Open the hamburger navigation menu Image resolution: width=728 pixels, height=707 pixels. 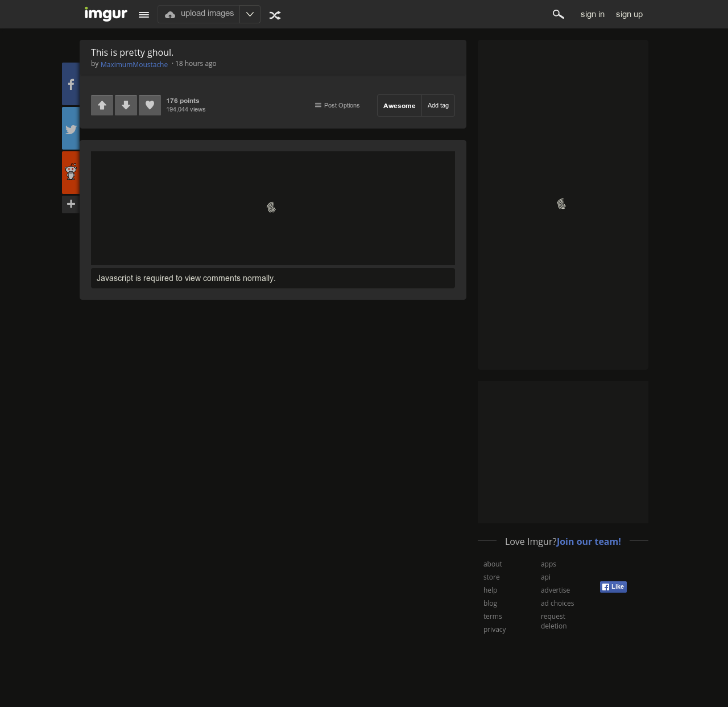point(144,15)
